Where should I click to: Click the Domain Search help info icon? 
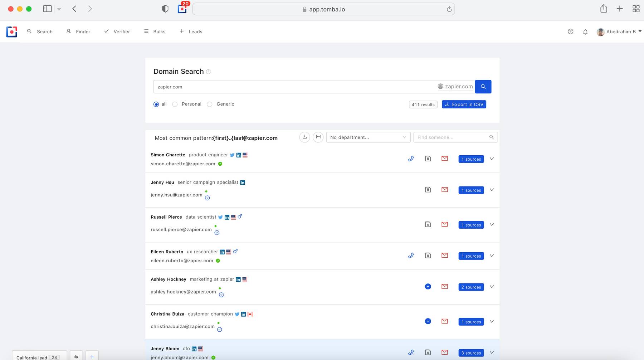[x=208, y=72]
